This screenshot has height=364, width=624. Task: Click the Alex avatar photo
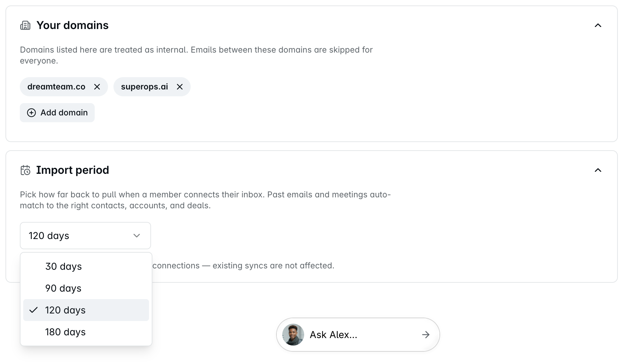(x=293, y=335)
